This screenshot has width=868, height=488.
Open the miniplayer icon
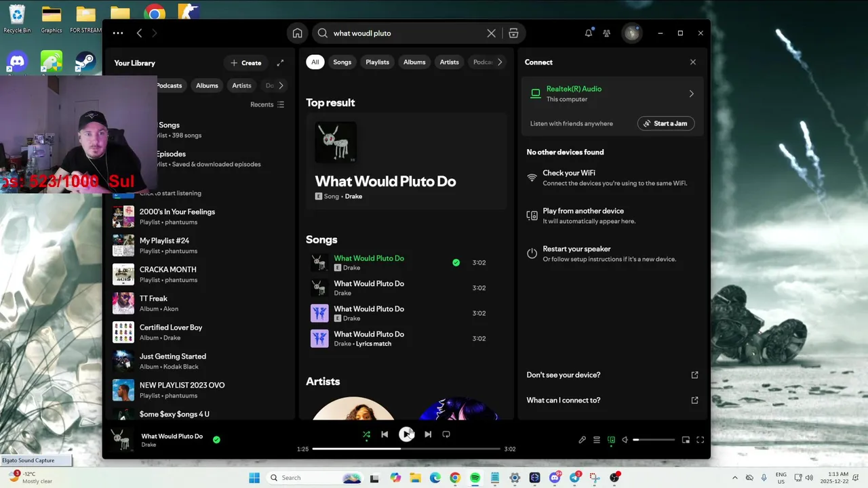tap(686, 440)
